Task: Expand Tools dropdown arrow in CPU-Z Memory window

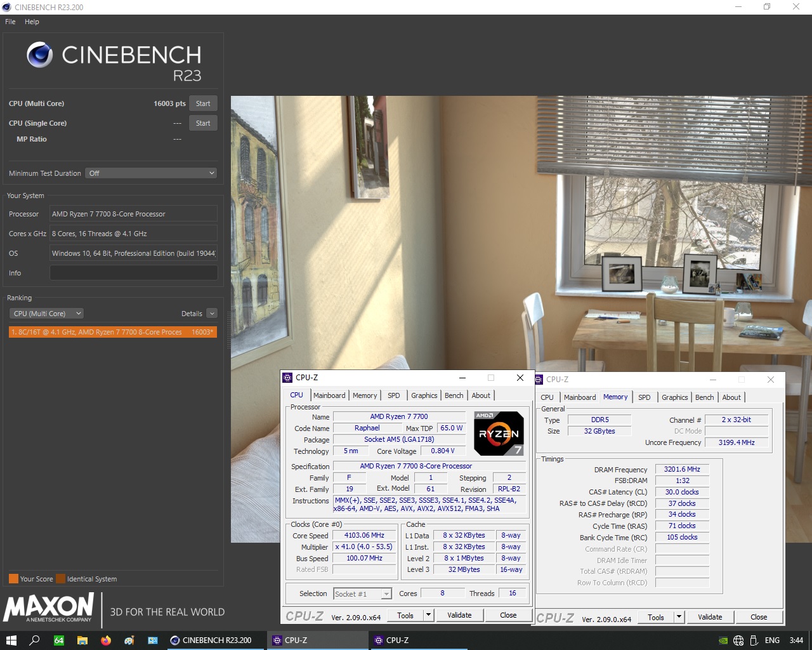Action: click(x=679, y=617)
